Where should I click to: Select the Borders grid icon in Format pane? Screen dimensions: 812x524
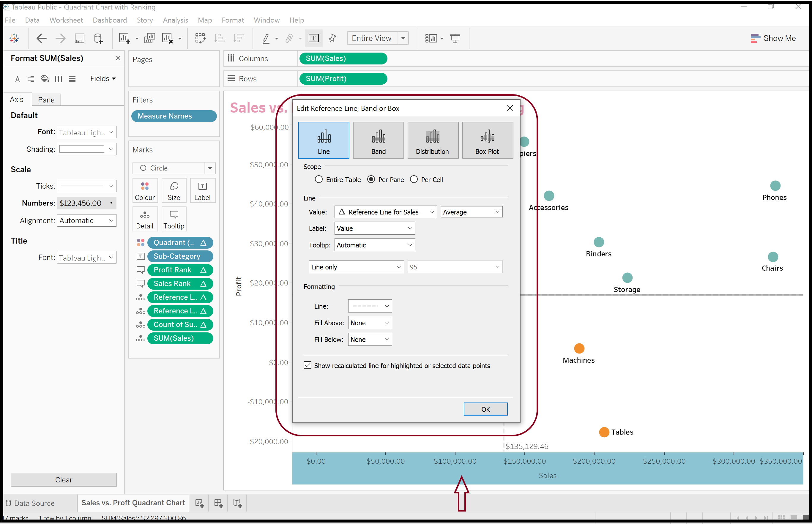(x=59, y=79)
